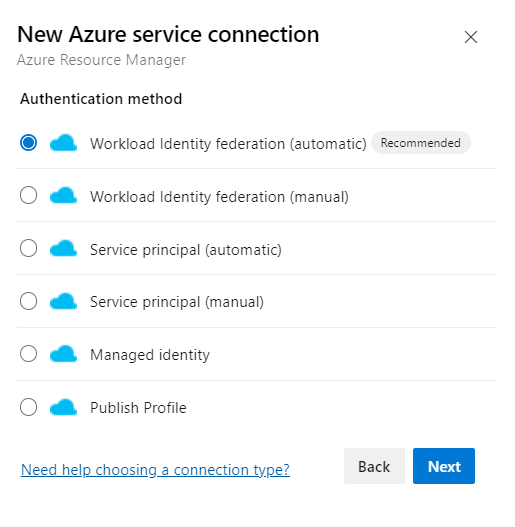515x527 pixels.
Task: Click the cloud icon beside Managed identity
Action: [x=63, y=354]
